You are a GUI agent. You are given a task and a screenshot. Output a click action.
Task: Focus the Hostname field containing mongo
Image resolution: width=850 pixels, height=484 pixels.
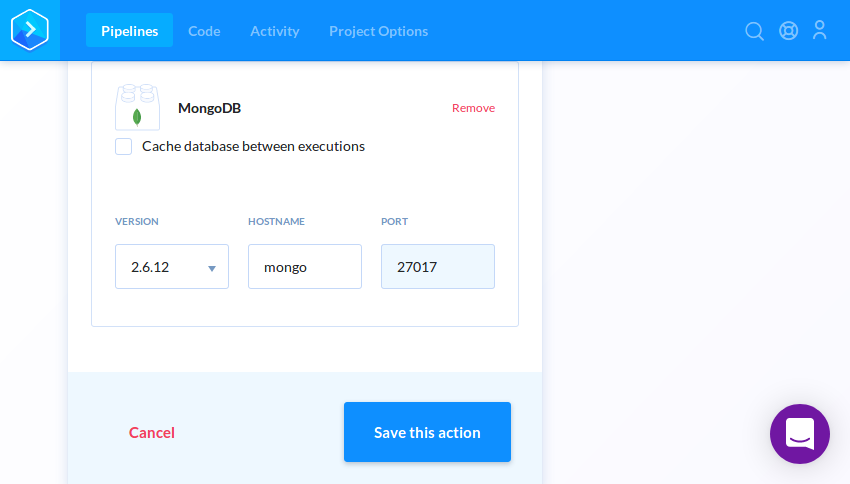[305, 267]
